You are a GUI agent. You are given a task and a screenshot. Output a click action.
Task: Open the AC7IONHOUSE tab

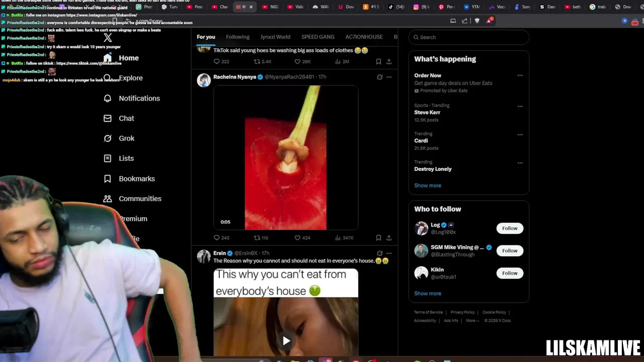364,37
